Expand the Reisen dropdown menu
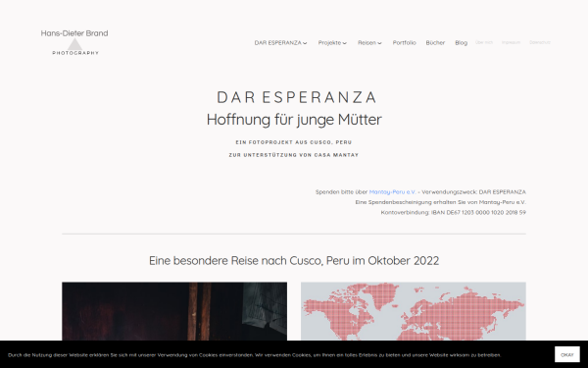The width and height of the screenshot is (588, 368). coord(369,43)
